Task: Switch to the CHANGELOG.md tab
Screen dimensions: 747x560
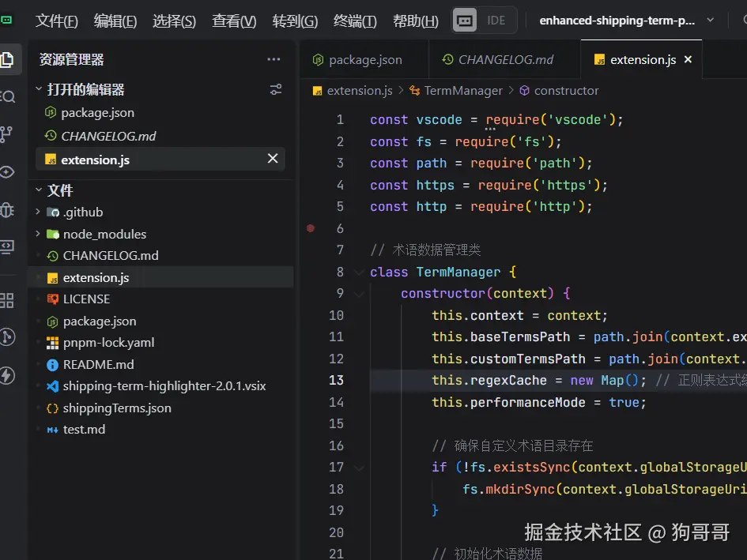Action: [505, 59]
